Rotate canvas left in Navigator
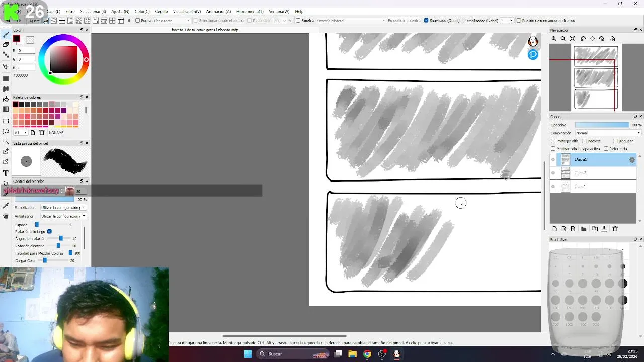 tap(583, 39)
